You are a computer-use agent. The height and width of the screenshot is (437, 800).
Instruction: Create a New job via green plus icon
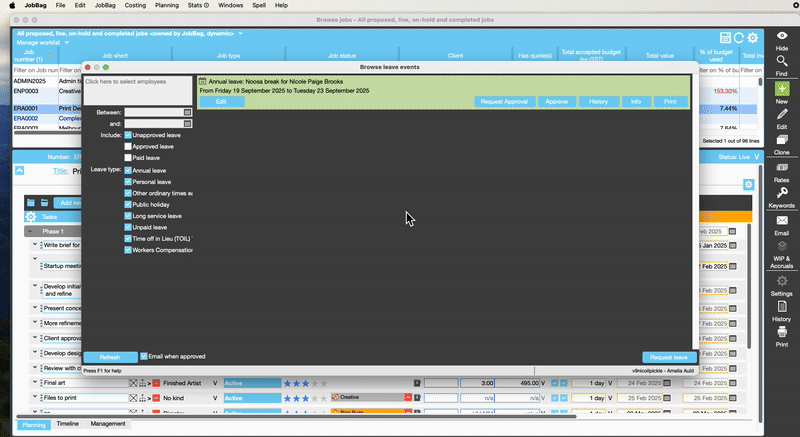click(x=782, y=88)
